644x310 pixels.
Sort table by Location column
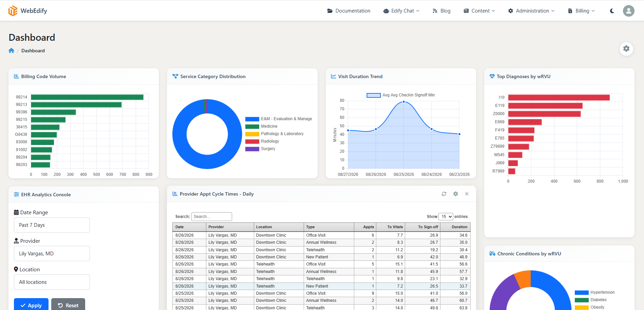[x=279, y=227]
